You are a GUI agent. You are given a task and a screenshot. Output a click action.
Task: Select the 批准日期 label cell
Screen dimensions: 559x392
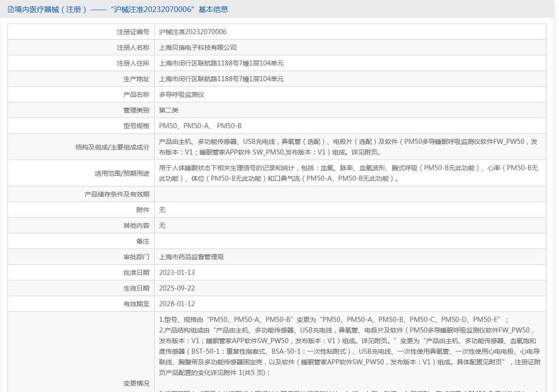coord(81,273)
